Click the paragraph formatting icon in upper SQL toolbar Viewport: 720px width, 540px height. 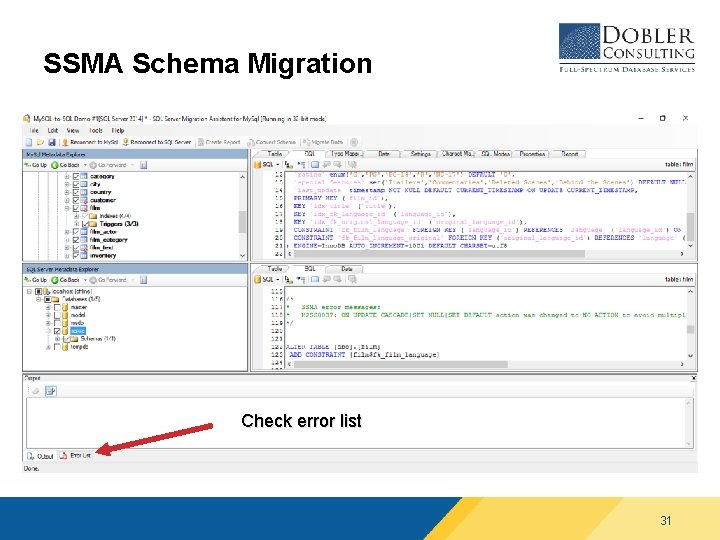[x=301, y=164]
